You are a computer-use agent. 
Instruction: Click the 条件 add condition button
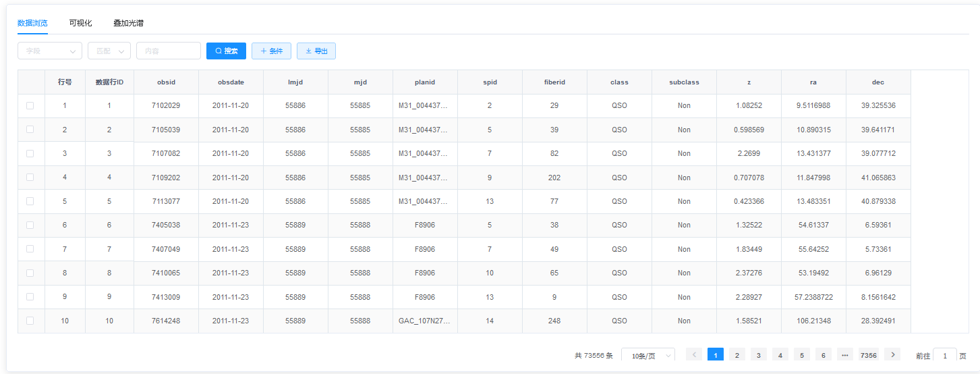click(271, 51)
